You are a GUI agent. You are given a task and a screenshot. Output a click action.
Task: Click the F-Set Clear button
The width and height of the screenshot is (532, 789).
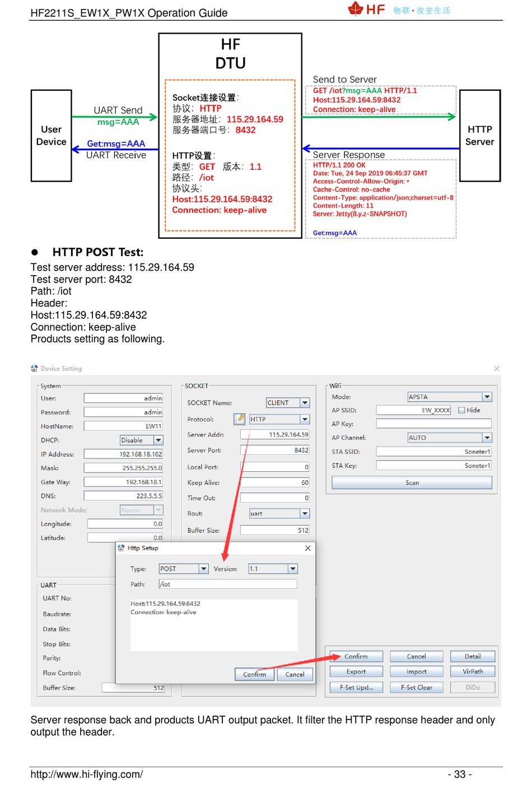[x=416, y=687]
